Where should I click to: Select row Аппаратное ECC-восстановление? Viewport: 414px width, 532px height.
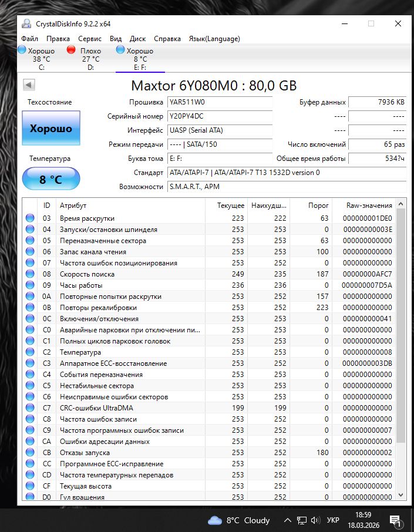(x=208, y=363)
